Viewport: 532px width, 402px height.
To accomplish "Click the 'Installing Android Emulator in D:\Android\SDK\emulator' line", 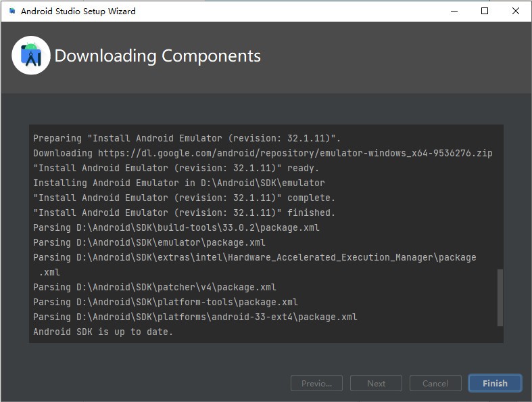I will tap(179, 183).
